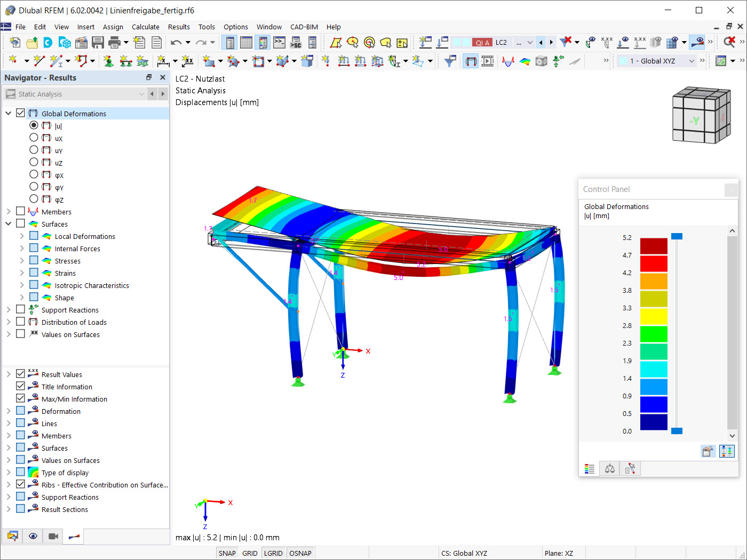Screen dimensions: 747x560
Task: Click the delete filter funnel icon
Action: (x=566, y=42)
